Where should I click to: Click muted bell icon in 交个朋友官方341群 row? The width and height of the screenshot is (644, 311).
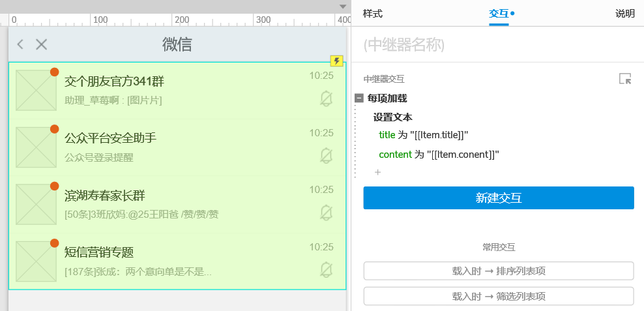(x=326, y=99)
